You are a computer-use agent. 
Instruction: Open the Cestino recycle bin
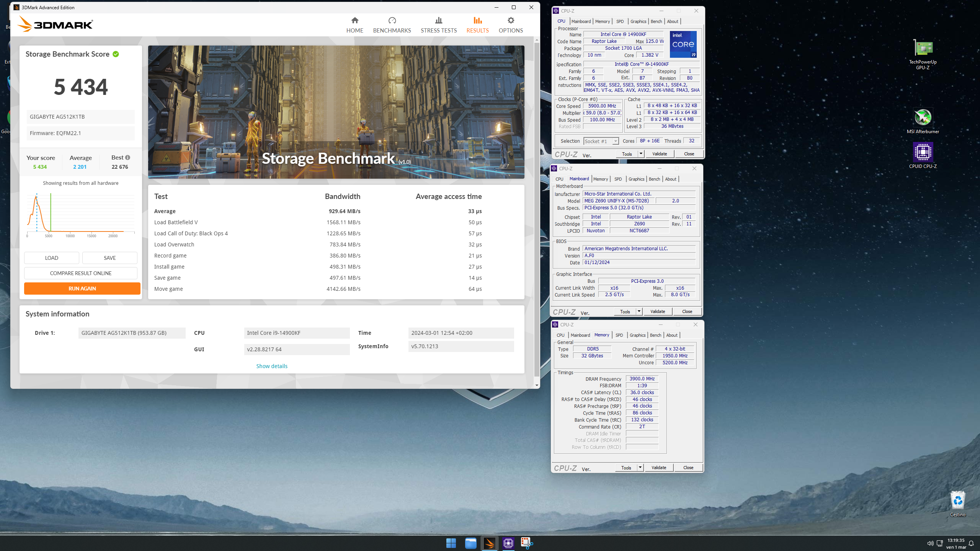click(x=957, y=504)
